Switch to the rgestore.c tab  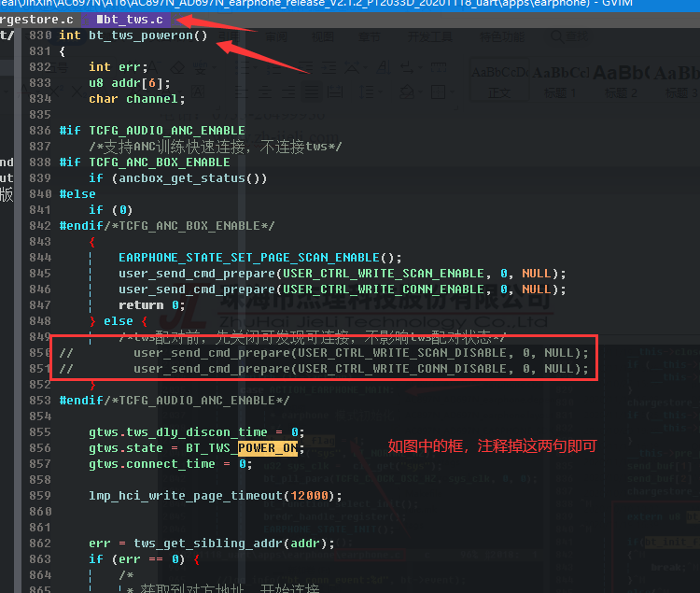pos(36,20)
